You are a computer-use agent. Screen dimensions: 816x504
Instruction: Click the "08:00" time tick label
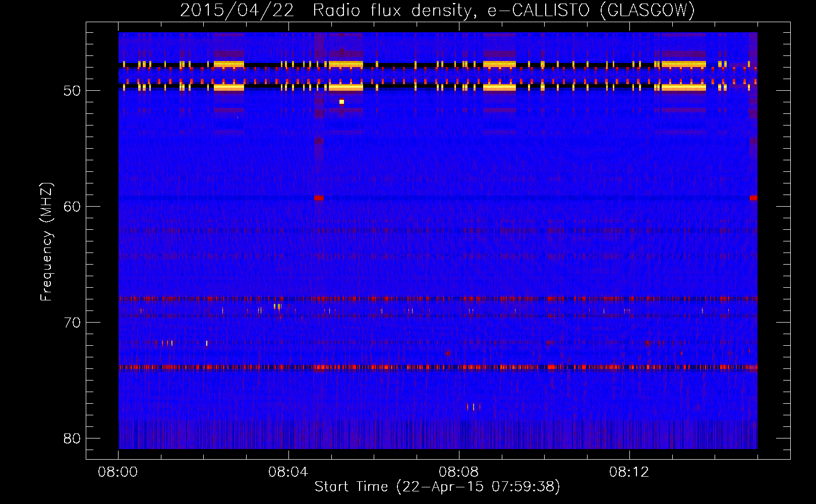118,472
